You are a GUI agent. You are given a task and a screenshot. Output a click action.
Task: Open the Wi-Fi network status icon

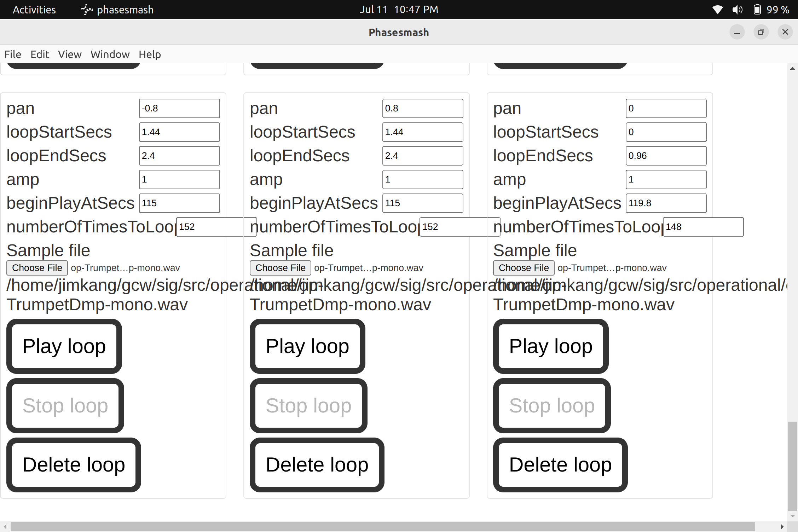tap(717, 10)
